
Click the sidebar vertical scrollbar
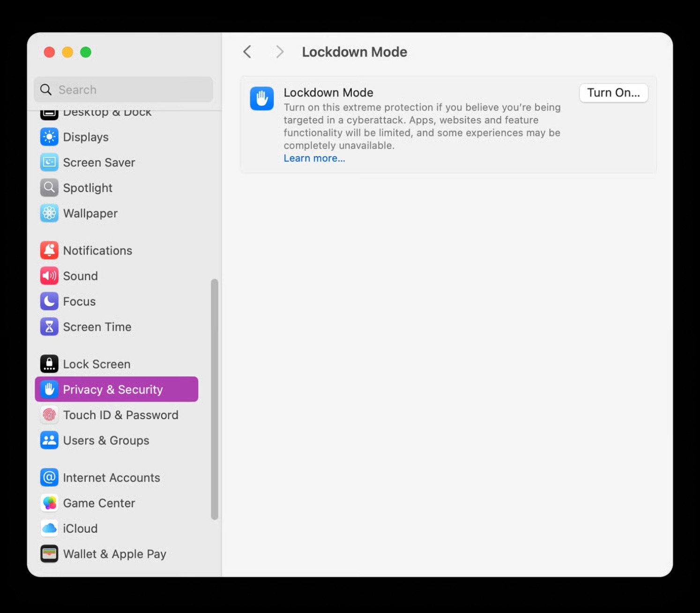(215, 399)
